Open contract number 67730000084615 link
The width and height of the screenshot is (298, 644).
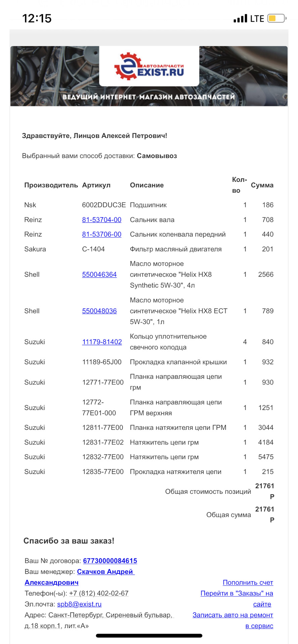point(110,561)
